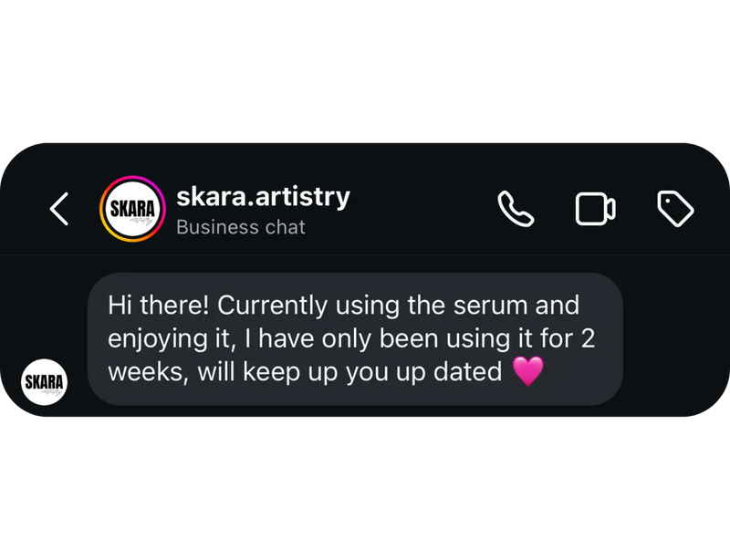
Task: Click the number "2" ending second line
Action: (588, 338)
